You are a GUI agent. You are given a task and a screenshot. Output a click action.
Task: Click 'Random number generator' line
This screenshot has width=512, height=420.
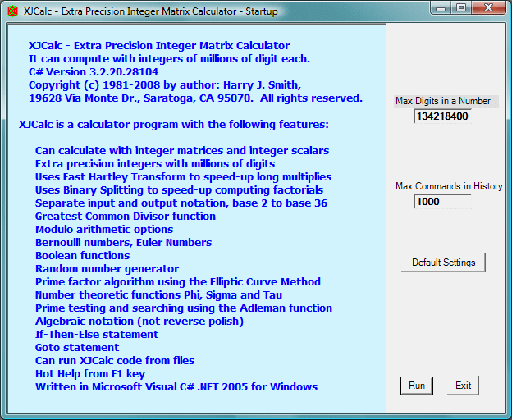(107, 269)
